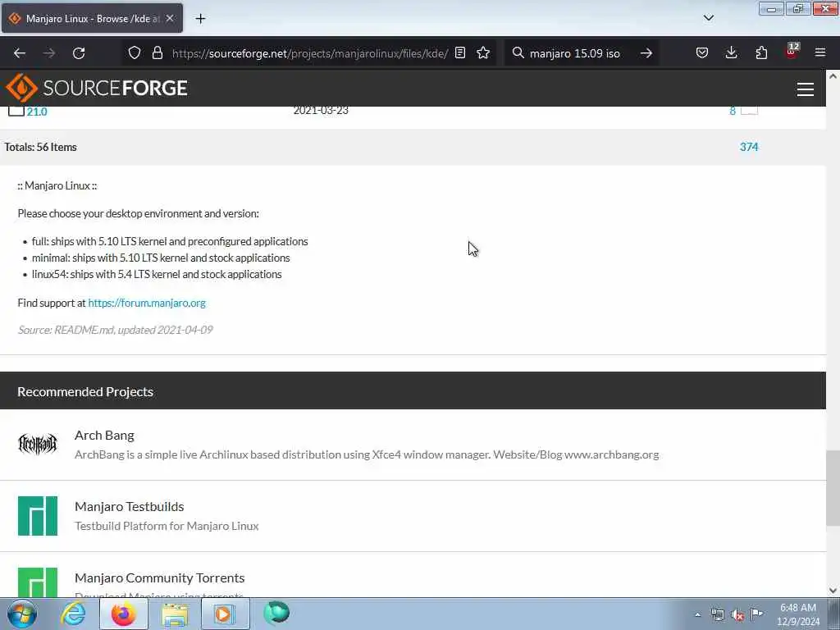Screen dimensions: 840x630
Task: Click the green round taskbar app icon
Action: click(276, 613)
